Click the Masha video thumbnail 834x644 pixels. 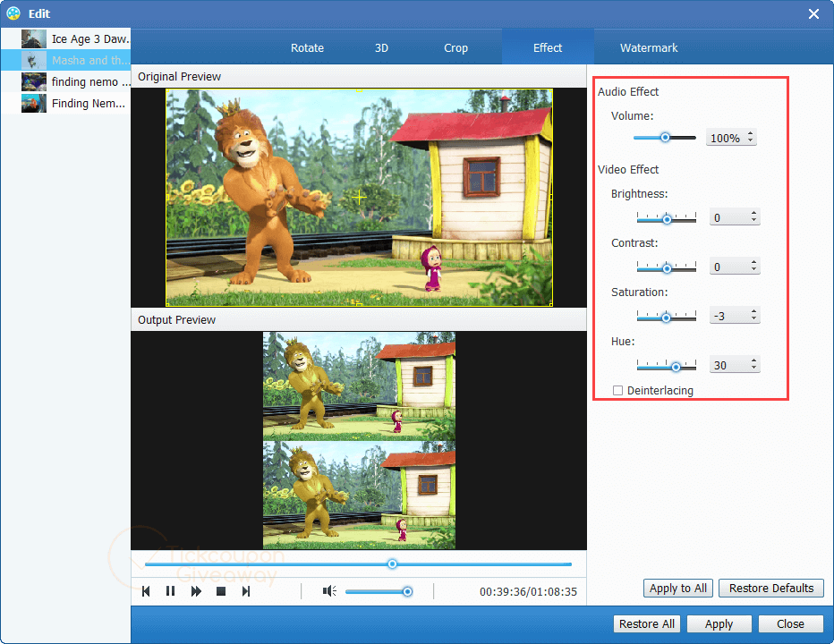[x=34, y=60]
